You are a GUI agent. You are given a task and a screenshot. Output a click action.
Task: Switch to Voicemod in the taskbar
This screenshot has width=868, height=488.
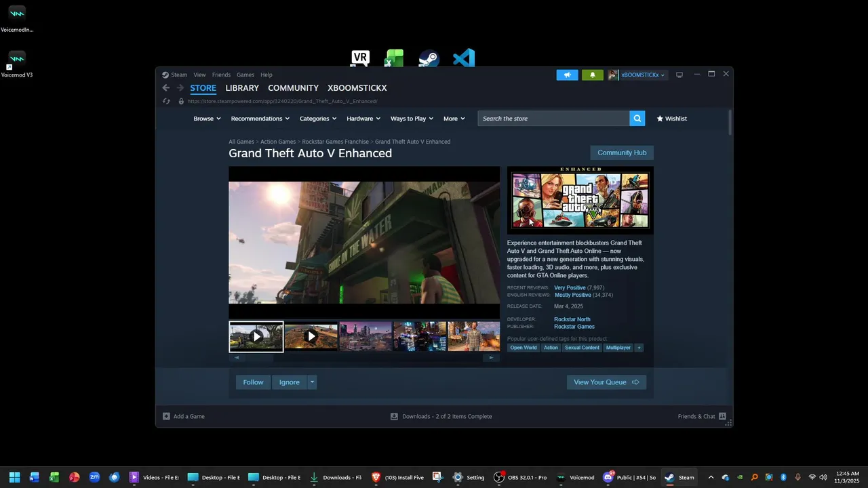(x=576, y=477)
